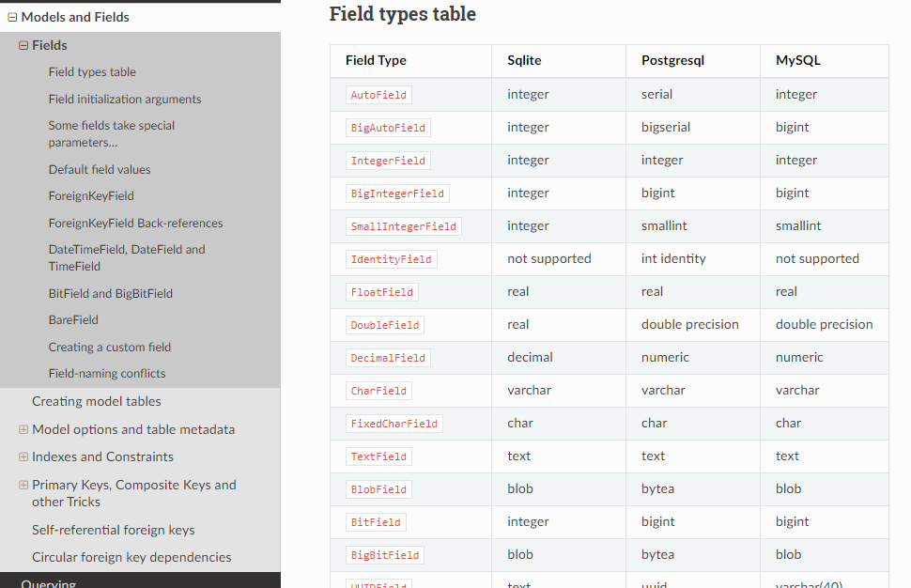Image resolution: width=911 pixels, height=588 pixels.
Task: Open the Querying chapter in sidebar
Action: click(x=48, y=582)
